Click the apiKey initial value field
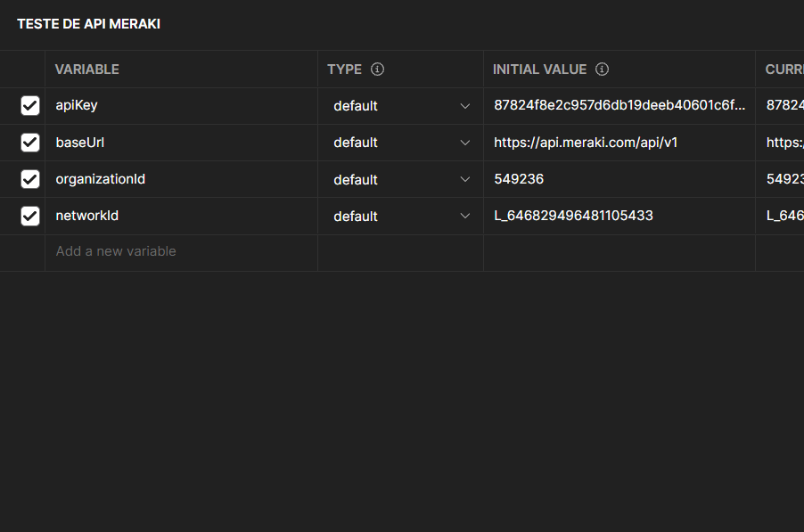The image size is (804, 532). pos(619,106)
